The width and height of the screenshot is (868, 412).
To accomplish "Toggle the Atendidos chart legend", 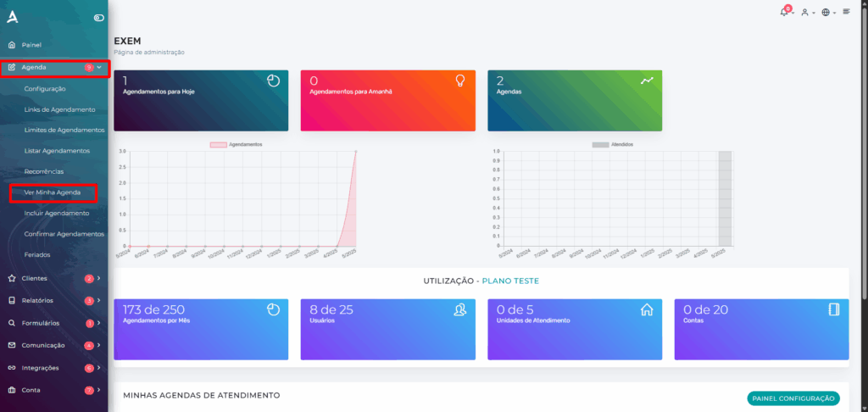I will point(612,144).
